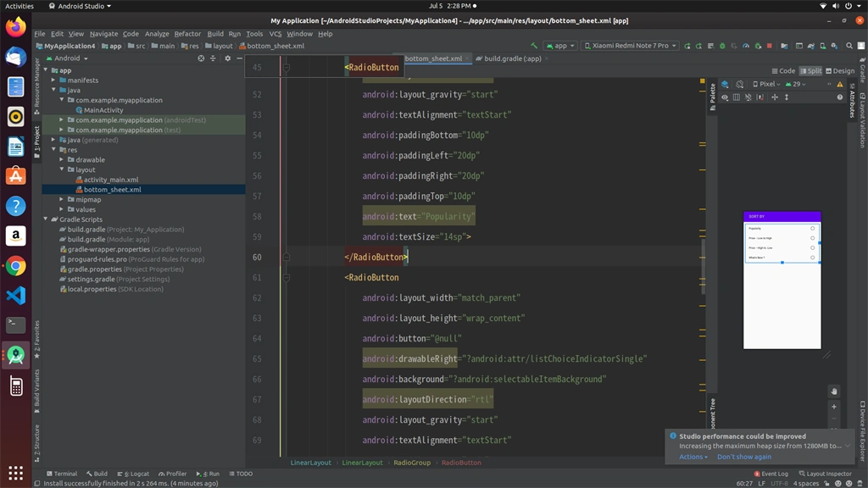868x488 pixels.
Task: Click the Guidelines columns icon in design toolbar
Action: 737,97
